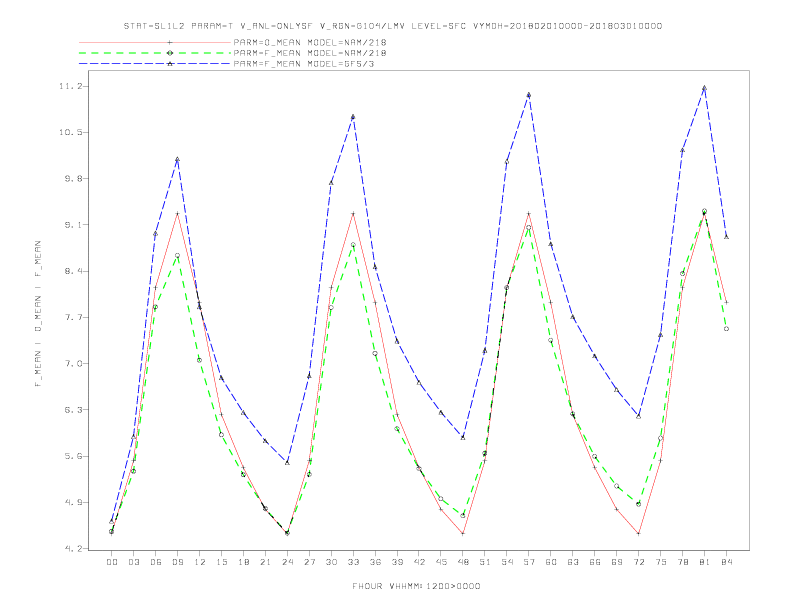Click y-axis tick label 4.2
The height and width of the screenshot is (612, 792).
(x=73, y=549)
